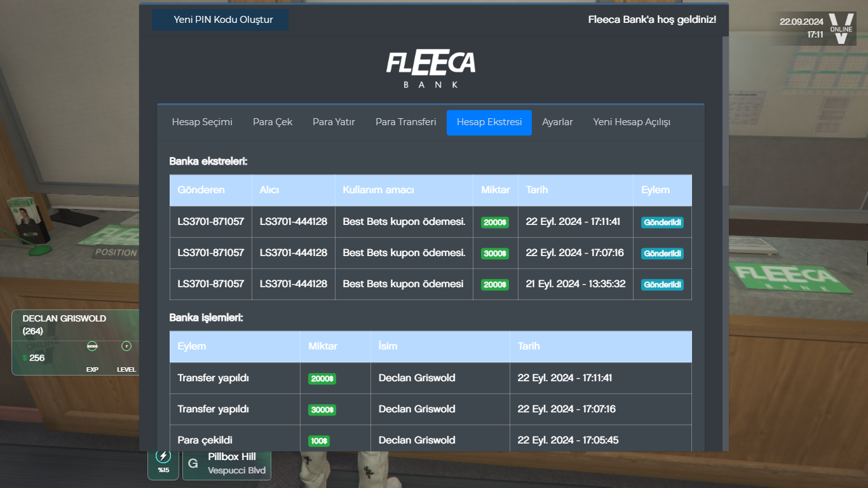
Task: Click the GTA Online V logo
Action: pyautogui.click(x=841, y=29)
